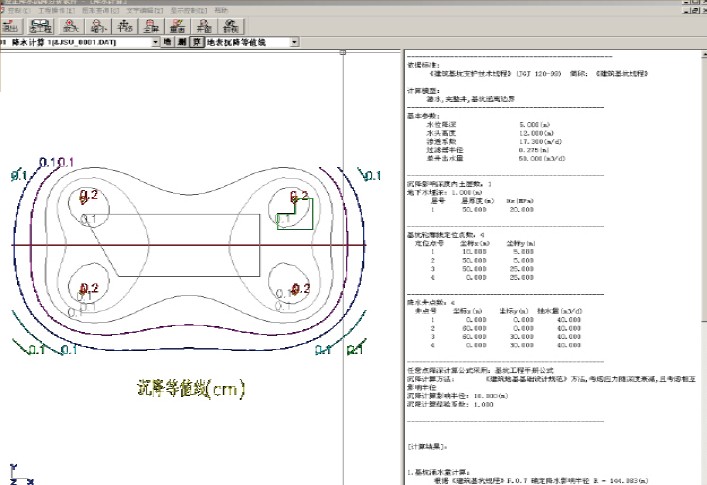Click the 地下水埋深 line in the report
The width and height of the screenshot is (707, 485).
[445, 192]
